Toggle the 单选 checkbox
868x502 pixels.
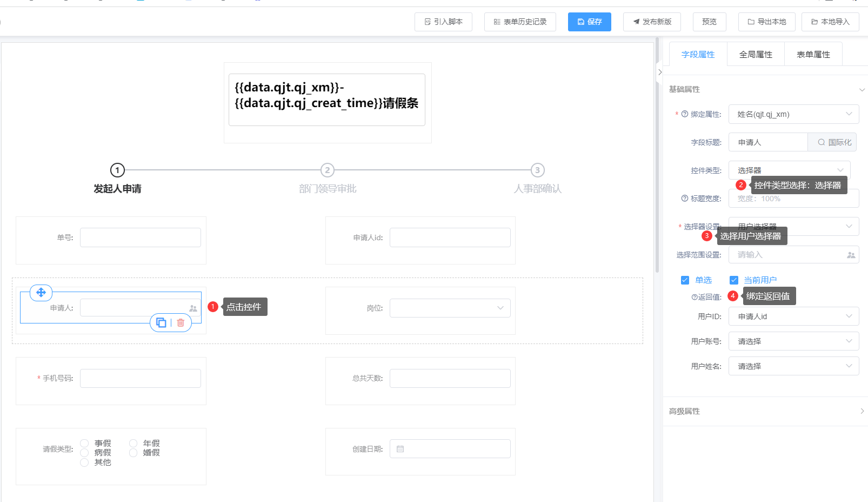685,280
